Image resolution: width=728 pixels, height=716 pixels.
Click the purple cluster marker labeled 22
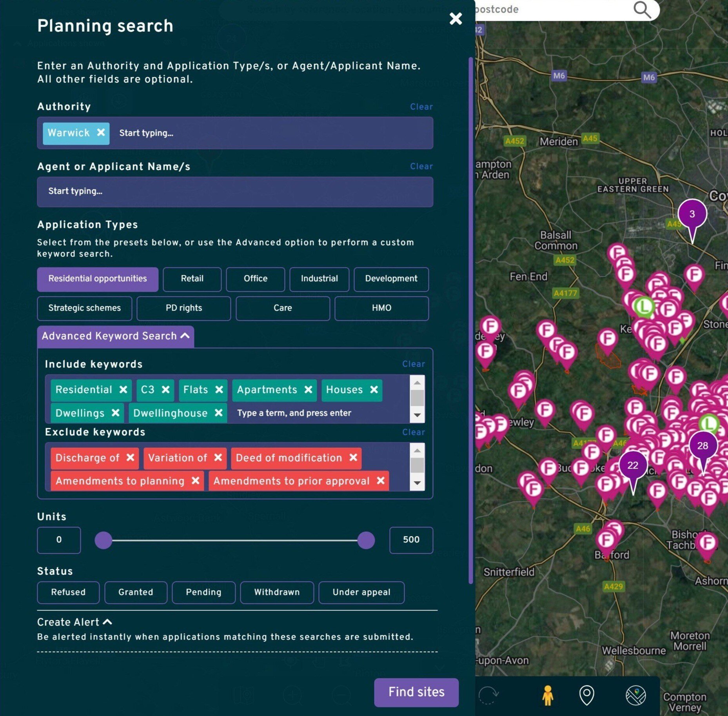[x=633, y=465]
